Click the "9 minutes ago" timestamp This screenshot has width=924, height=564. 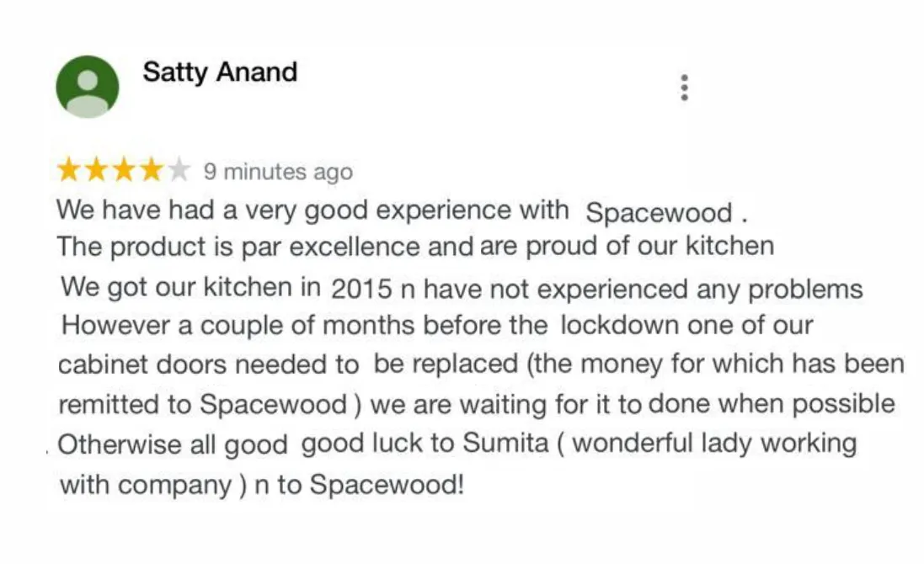(278, 173)
